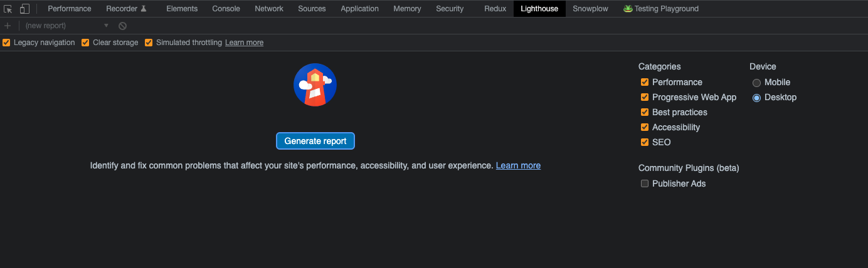Select the Mobile device radio button
The width and height of the screenshot is (868, 268).
pos(756,83)
